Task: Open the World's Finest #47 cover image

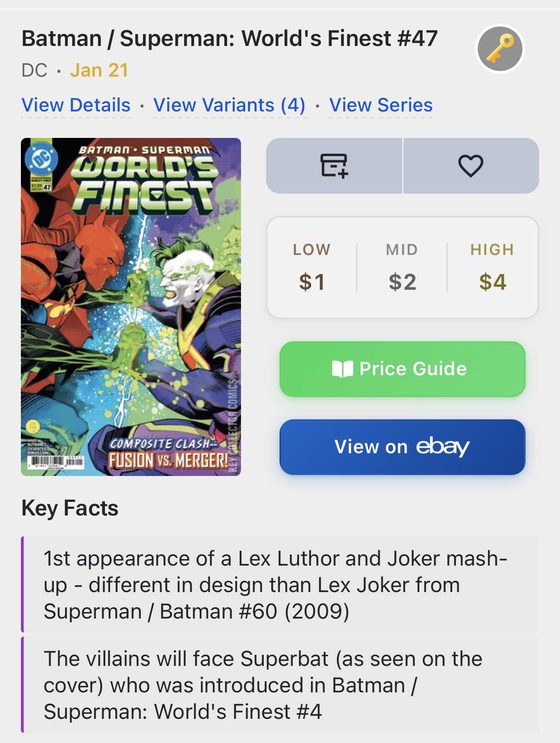Action: [131, 306]
